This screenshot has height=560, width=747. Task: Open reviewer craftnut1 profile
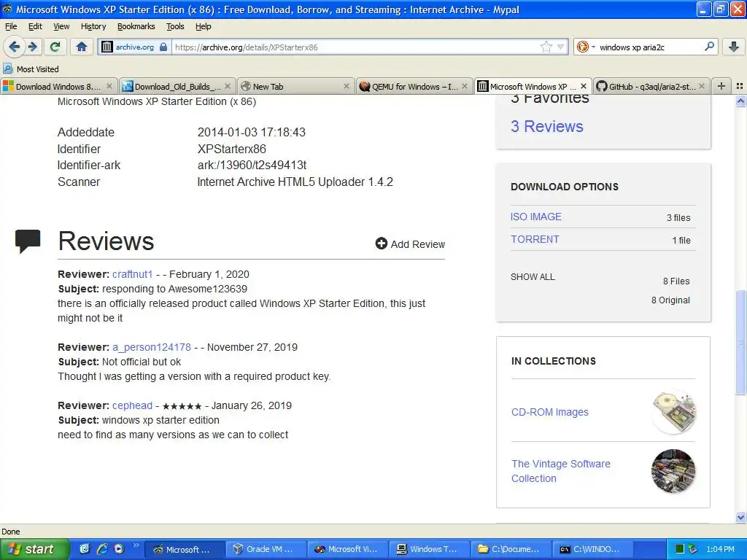pyautogui.click(x=133, y=274)
